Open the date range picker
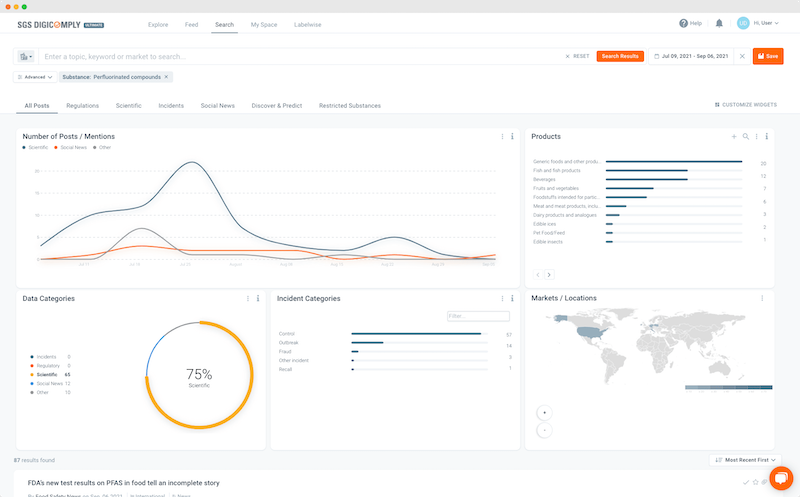 pyautogui.click(x=691, y=56)
